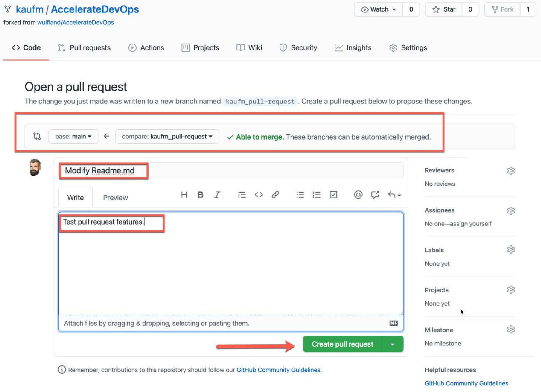Open the Pull requests tab
Viewport: 541px width, 392px height.
(x=84, y=48)
